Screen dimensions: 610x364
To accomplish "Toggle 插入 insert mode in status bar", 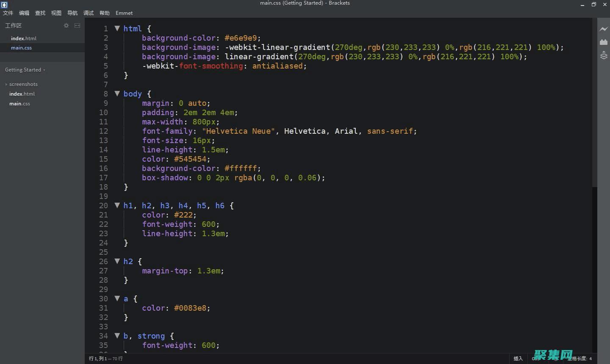I will coord(518,358).
